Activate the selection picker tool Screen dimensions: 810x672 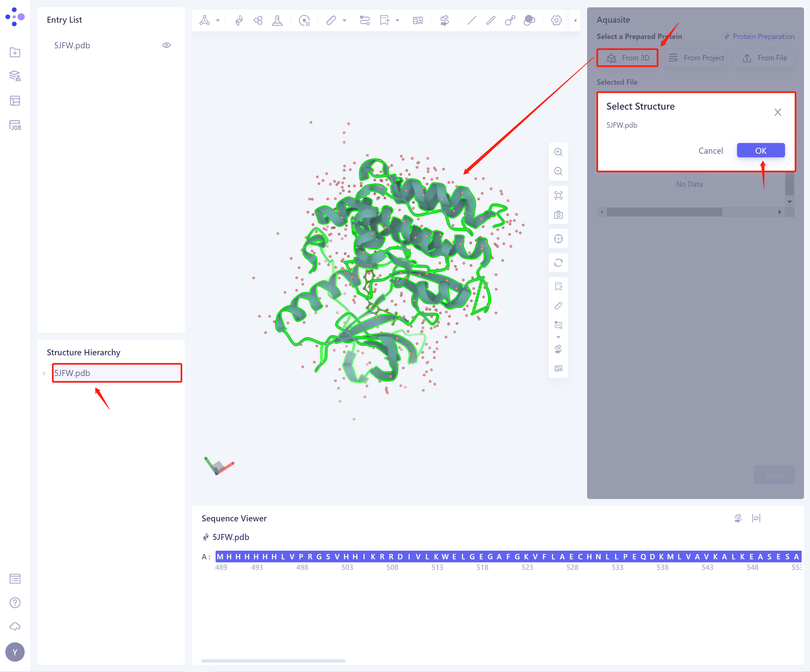point(304,20)
